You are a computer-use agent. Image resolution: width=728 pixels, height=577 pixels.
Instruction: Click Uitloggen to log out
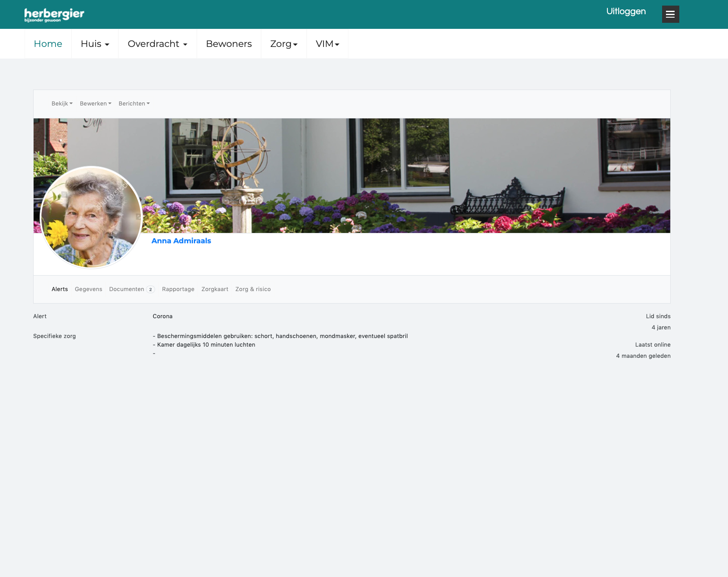[626, 12]
